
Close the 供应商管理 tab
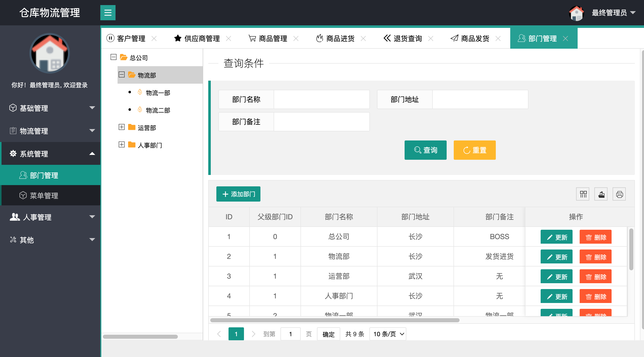(x=229, y=39)
